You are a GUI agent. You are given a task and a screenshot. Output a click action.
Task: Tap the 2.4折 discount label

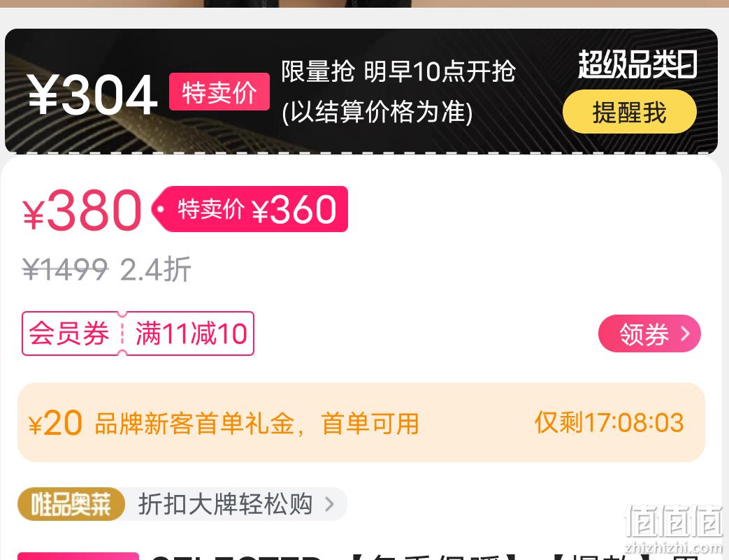[156, 269]
